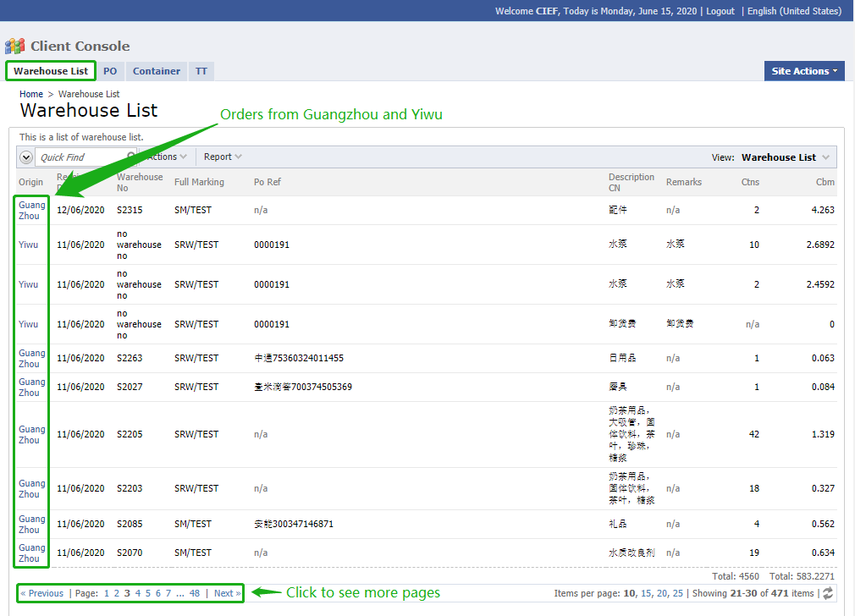The image size is (855, 616).
Task: Open the Site Actions dropdown
Action: [x=804, y=71]
